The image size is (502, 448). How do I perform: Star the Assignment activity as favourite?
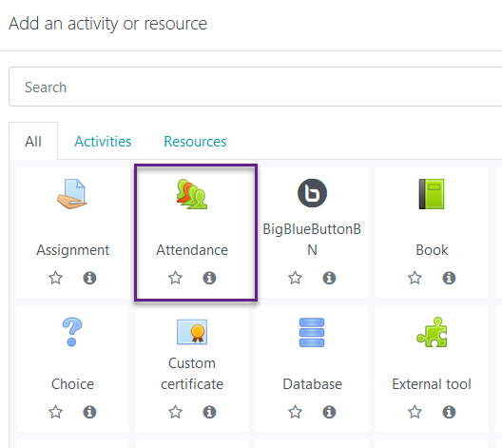coord(55,278)
